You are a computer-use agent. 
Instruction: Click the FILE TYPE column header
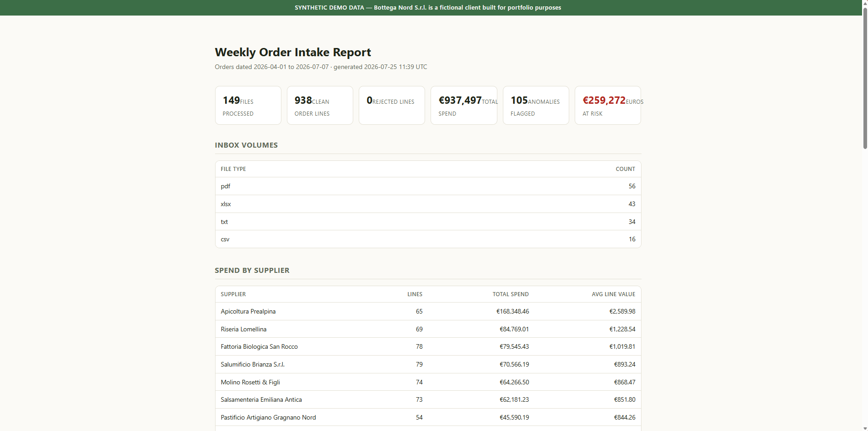coord(233,169)
